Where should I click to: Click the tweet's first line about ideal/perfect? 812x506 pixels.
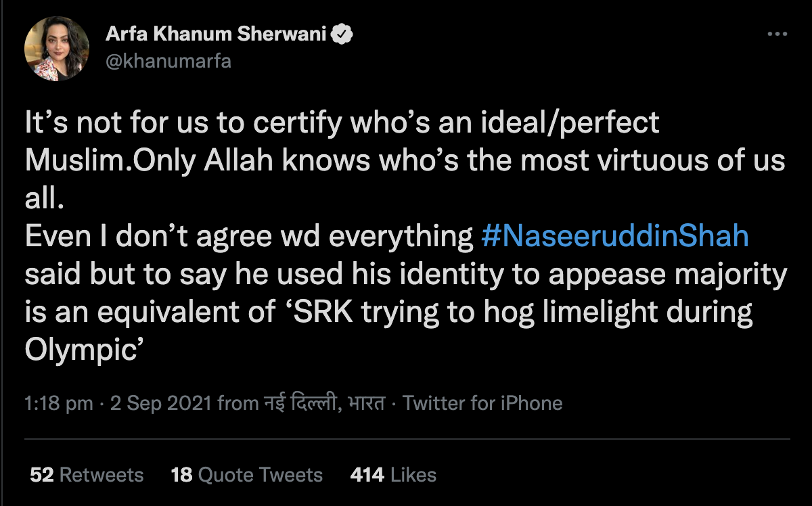(x=342, y=123)
